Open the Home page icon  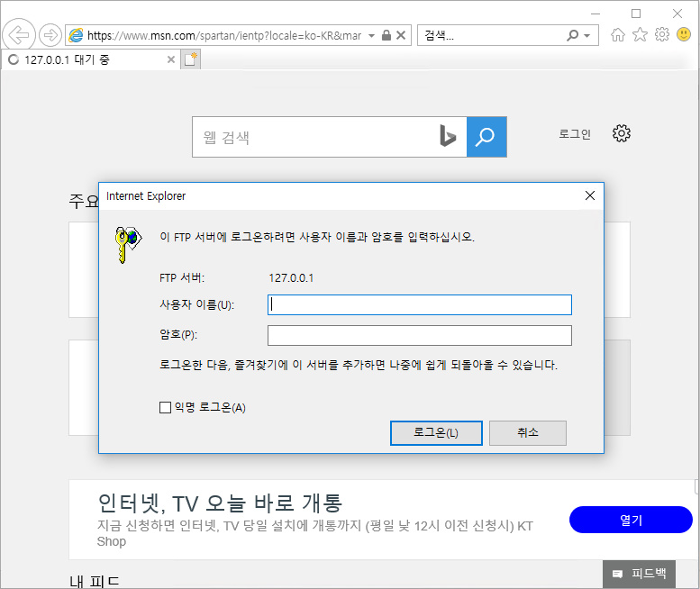(x=618, y=34)
